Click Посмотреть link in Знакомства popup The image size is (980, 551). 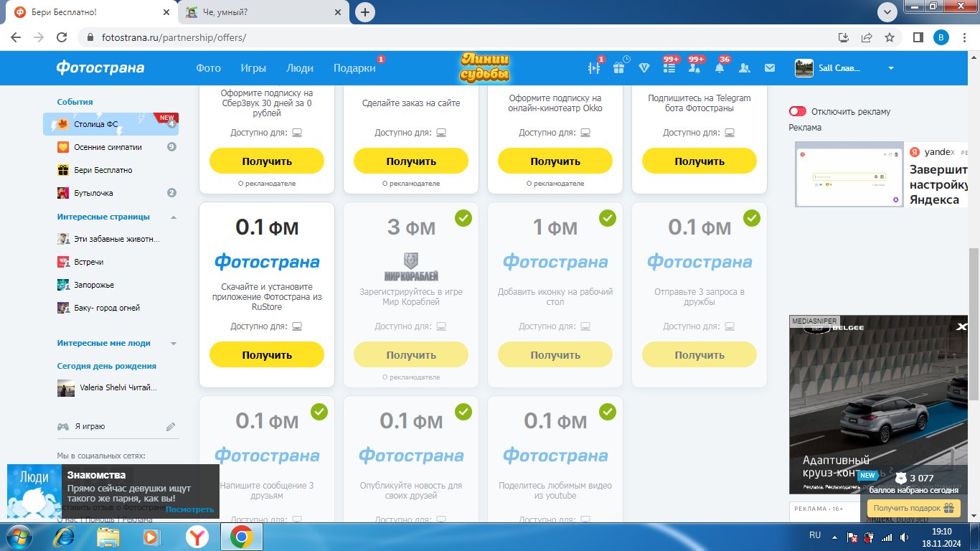[x=189, y=509]
